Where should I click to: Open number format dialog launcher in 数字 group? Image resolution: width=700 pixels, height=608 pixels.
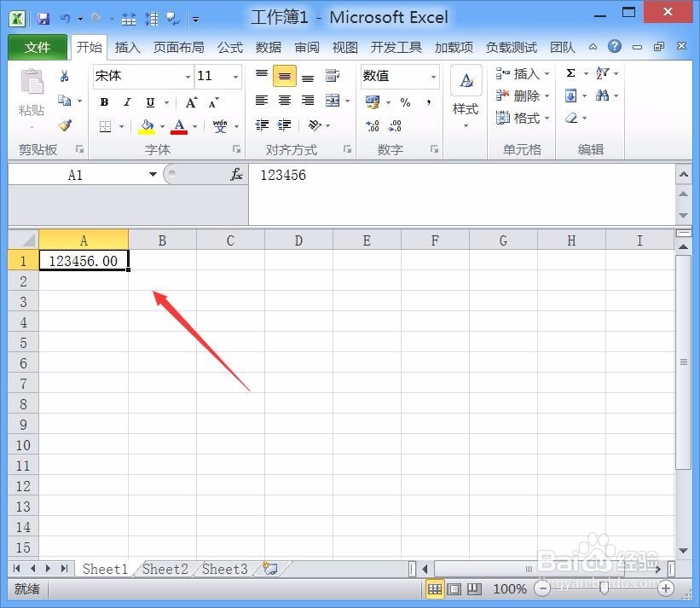pyautogui.click(x=434, y=149)
